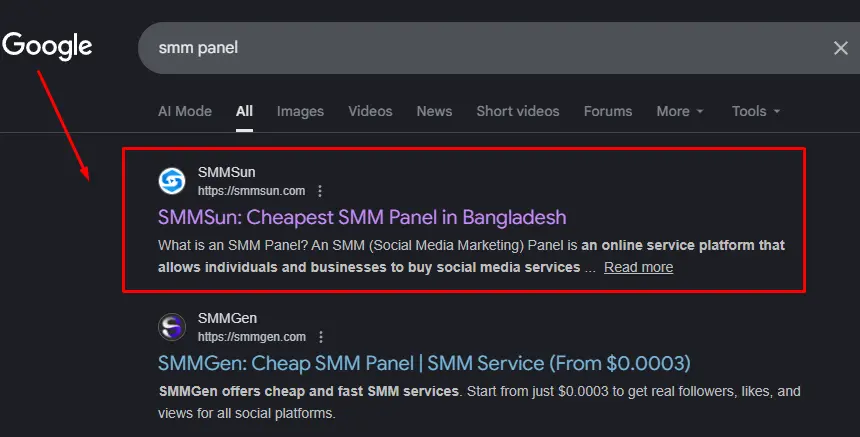Switch to the AI Mode tab

point(185,111)
